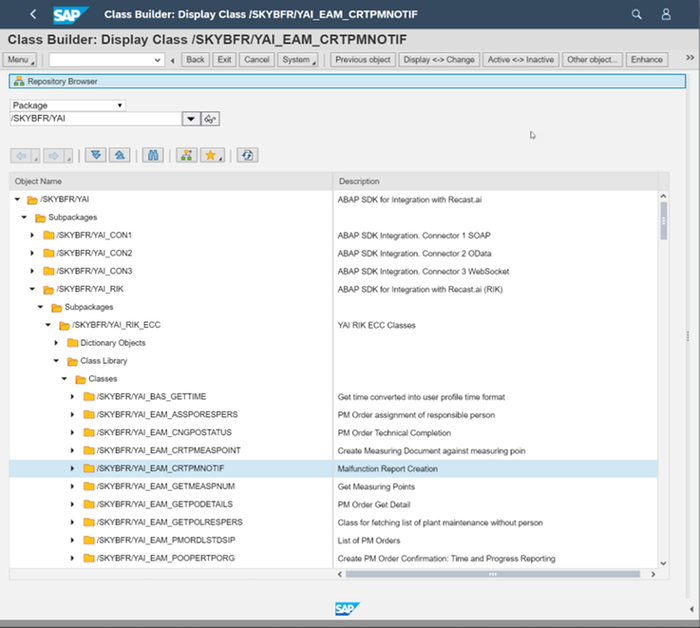The image size is (700, 628).
Task: Click the Object Name column header
Action: click(x=171, y=181)
